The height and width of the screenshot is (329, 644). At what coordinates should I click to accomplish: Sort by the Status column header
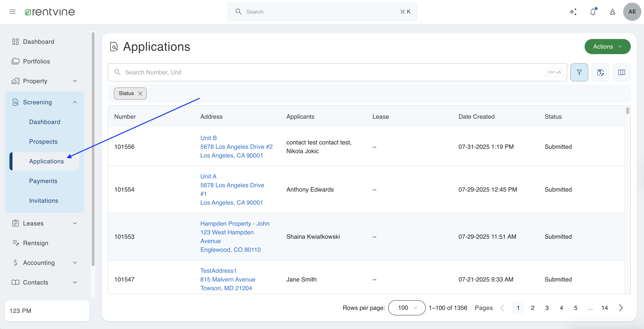(553, 117)
